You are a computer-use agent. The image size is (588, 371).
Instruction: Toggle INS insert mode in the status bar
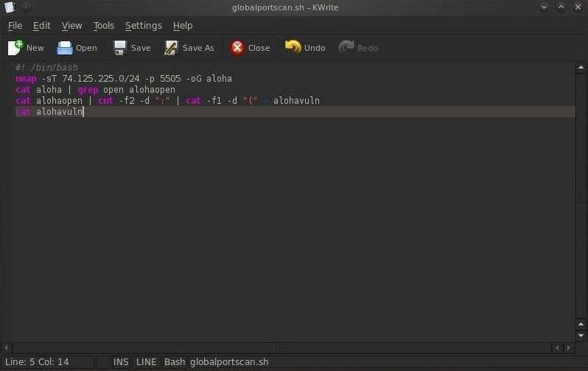(121, 362)
